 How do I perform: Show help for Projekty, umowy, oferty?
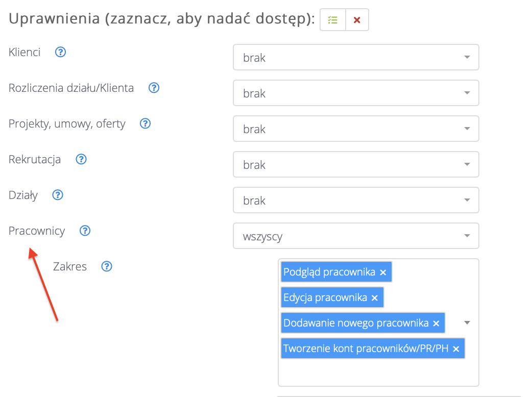click(146, 123)
